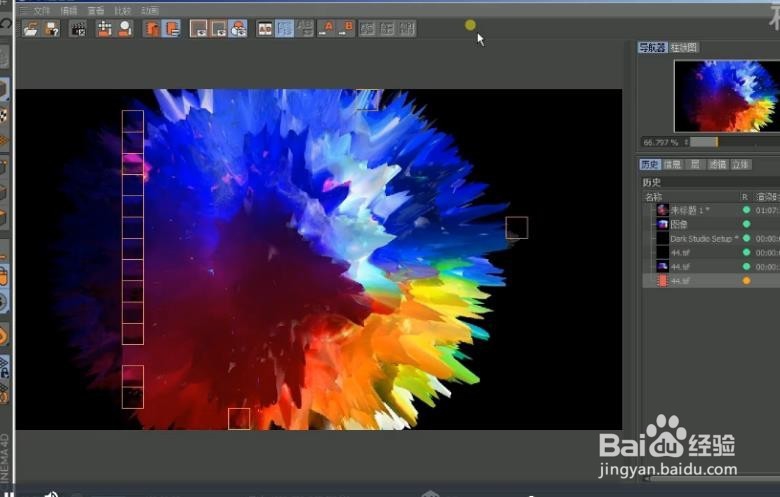
Task: Open the 查看 menu
Action: [96, 10]
